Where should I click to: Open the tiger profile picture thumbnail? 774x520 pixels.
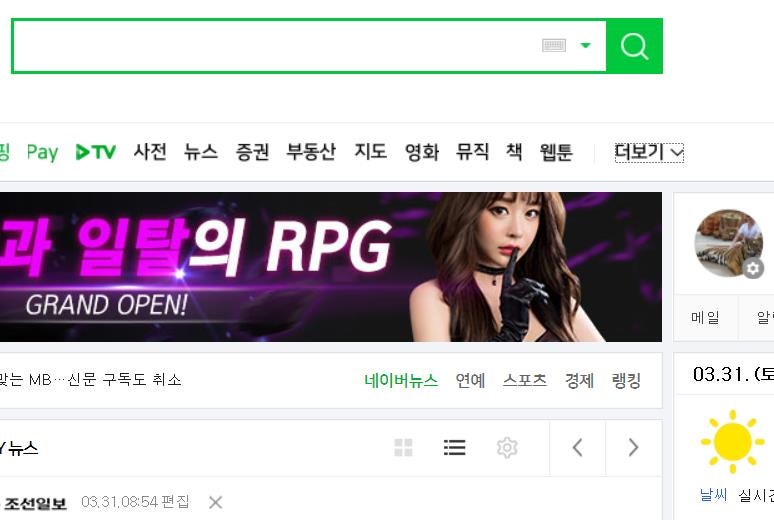[x=728, y=242]
